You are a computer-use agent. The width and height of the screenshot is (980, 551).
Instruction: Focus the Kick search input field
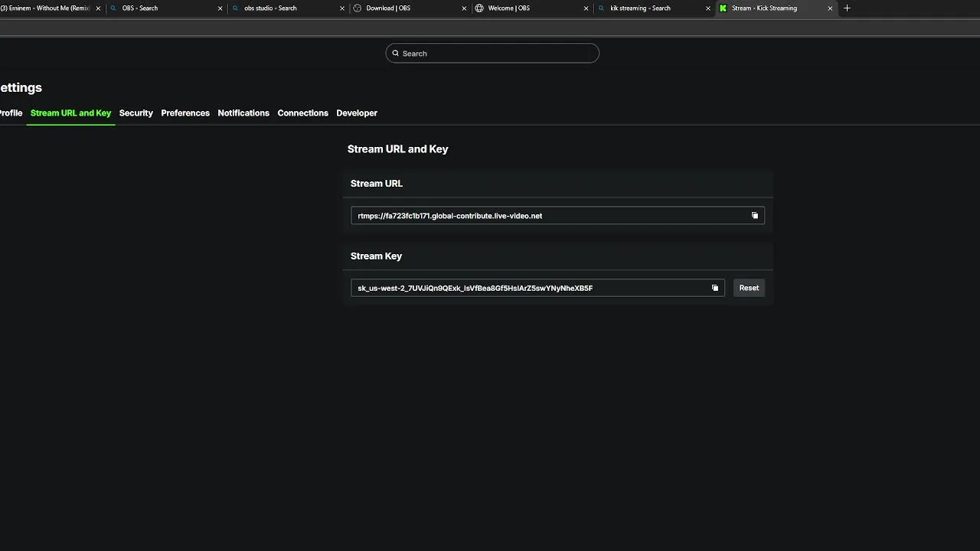pyautogui.click(x=498, y=54)
